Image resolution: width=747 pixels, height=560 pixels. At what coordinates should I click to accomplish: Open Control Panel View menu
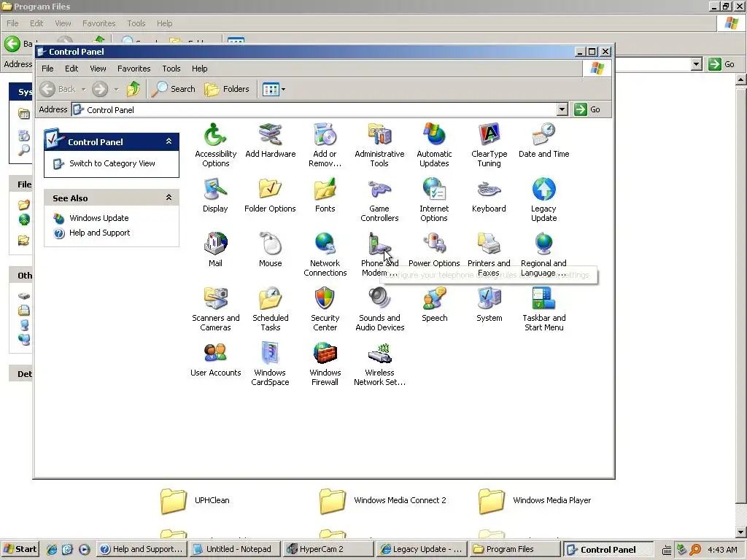point(98,69)
